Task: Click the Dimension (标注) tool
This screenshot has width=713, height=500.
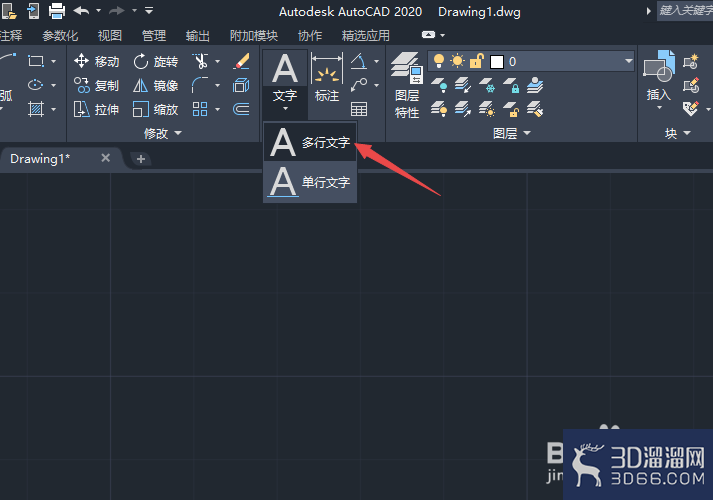Action: [x=326, y=77]
